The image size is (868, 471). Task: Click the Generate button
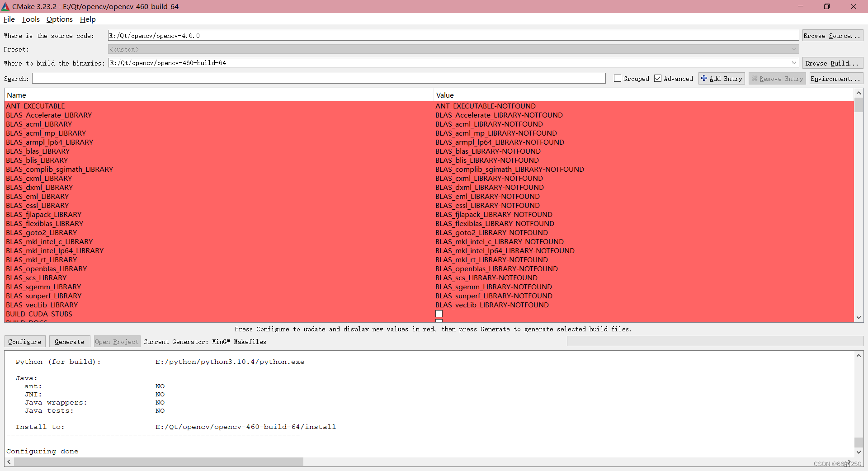coord(70,342)
